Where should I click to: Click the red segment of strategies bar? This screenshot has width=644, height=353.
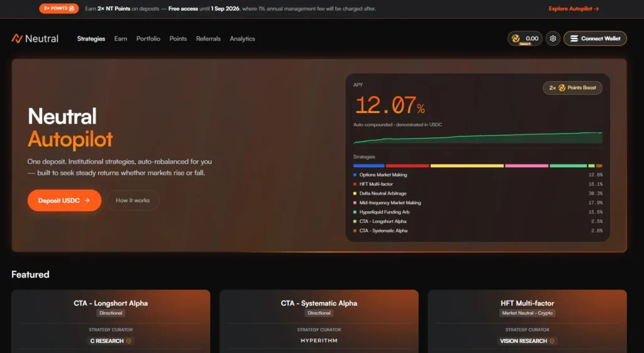408,166
